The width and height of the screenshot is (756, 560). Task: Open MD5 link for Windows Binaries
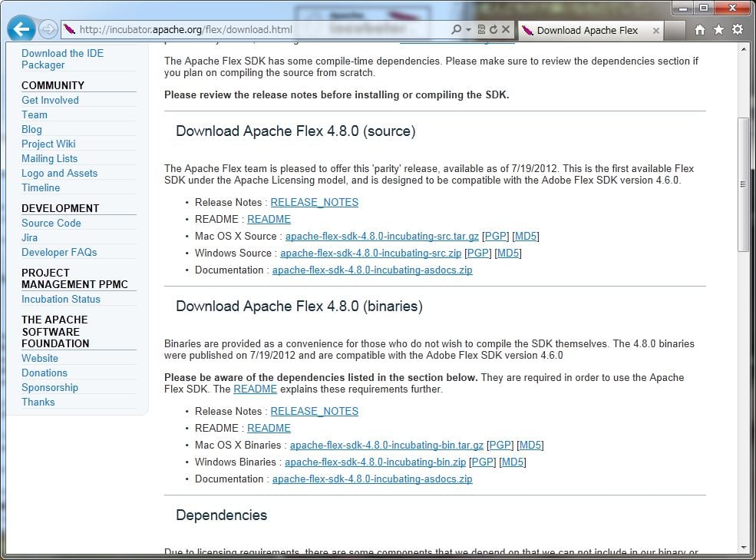[513, 462]
